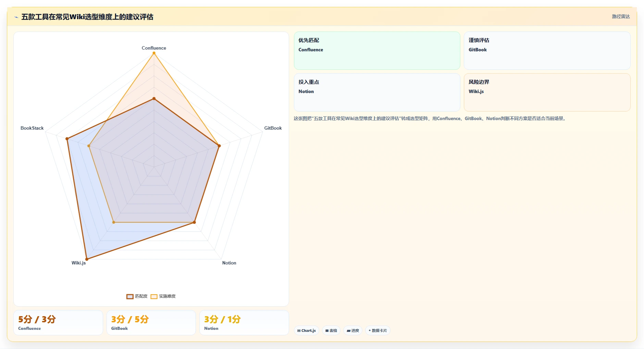Click the Chart.js tag chip
Image resolution: width=644 pixels, height=349 pixels.
pos(307,331)
